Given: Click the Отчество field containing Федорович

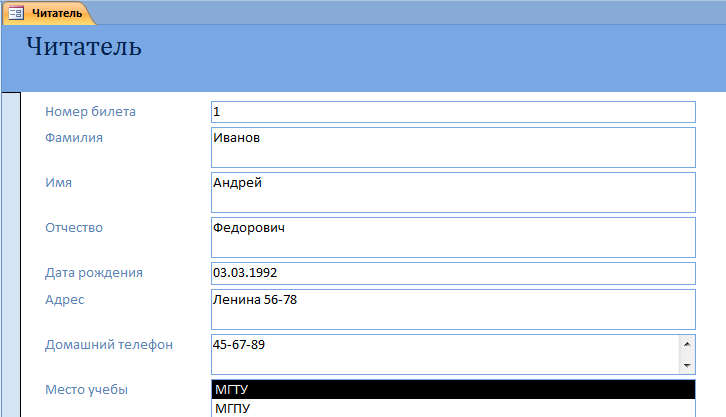Looking at the screenshot, I should click(453, 237).
